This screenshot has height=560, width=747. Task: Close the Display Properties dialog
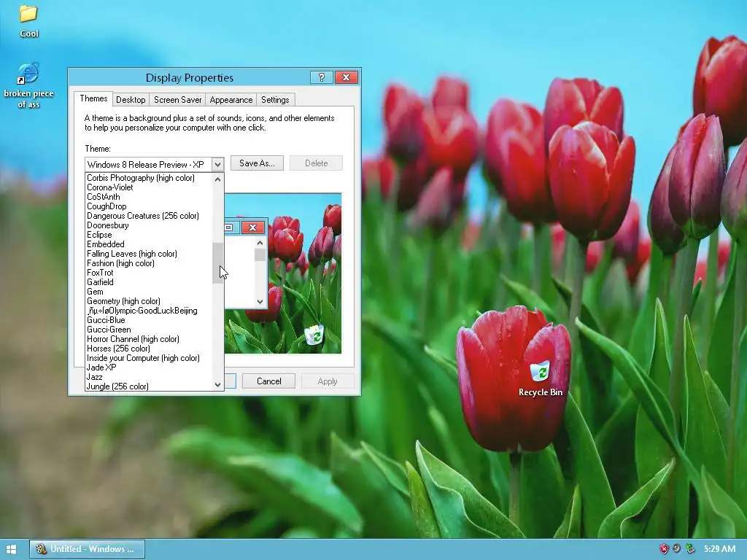click(347, 77)
